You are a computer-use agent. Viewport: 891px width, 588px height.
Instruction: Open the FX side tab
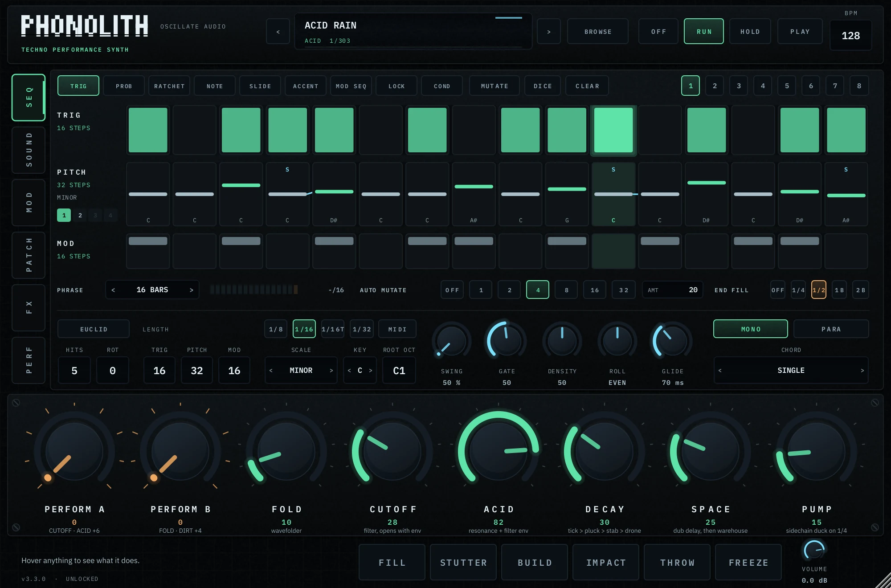point(29,308)
